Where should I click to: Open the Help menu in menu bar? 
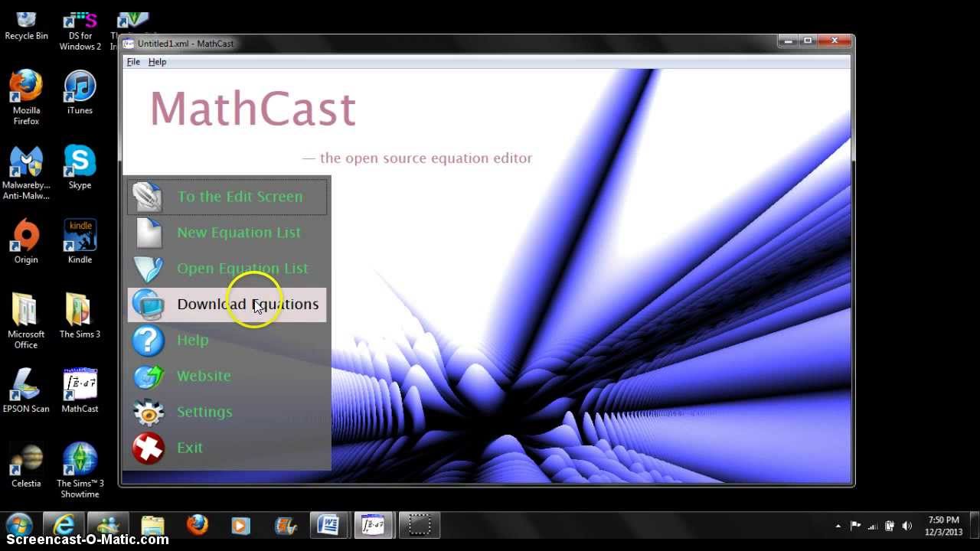point(157,62)
